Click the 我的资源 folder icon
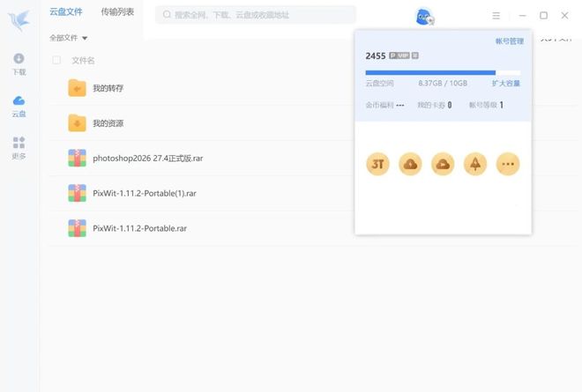The image size is (582, 392). point(78,123)
